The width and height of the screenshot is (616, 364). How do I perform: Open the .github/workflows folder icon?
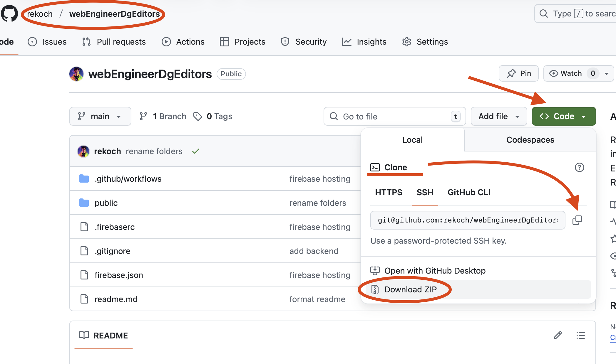pos(84,178)
